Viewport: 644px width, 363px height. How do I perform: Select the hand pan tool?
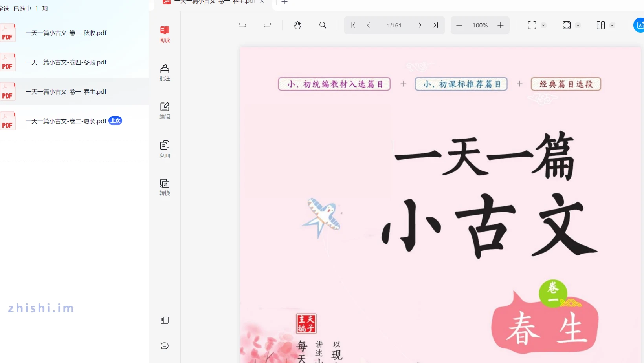[297, 25]
